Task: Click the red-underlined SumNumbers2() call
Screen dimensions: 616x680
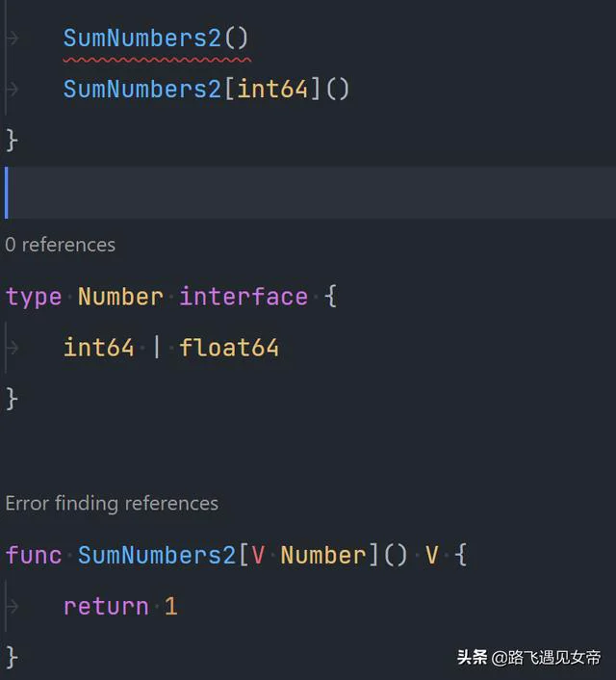Action: pos(141,39)
